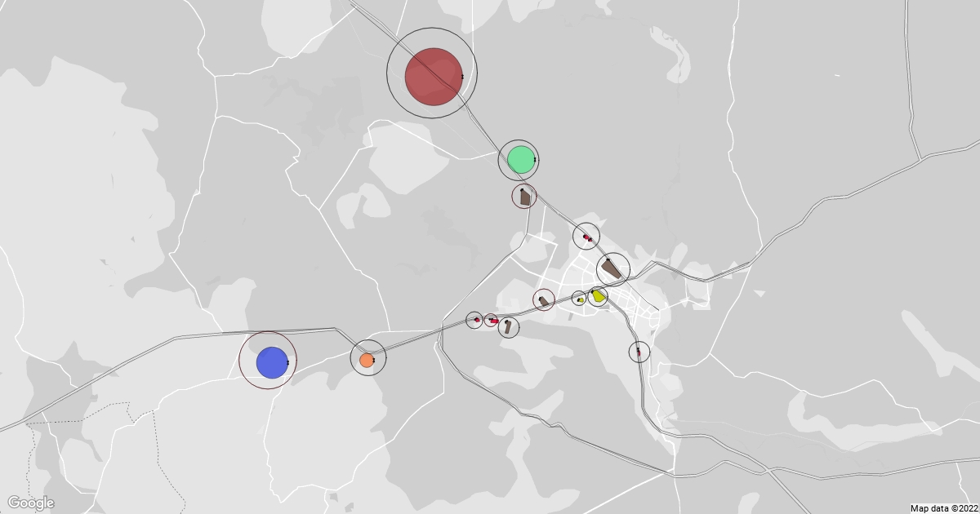This screenshot has height=514, width=980.
Task: Click the smaller yellow polygon beside the larger one
Action: pyautogui.click(x=580, y=299)
